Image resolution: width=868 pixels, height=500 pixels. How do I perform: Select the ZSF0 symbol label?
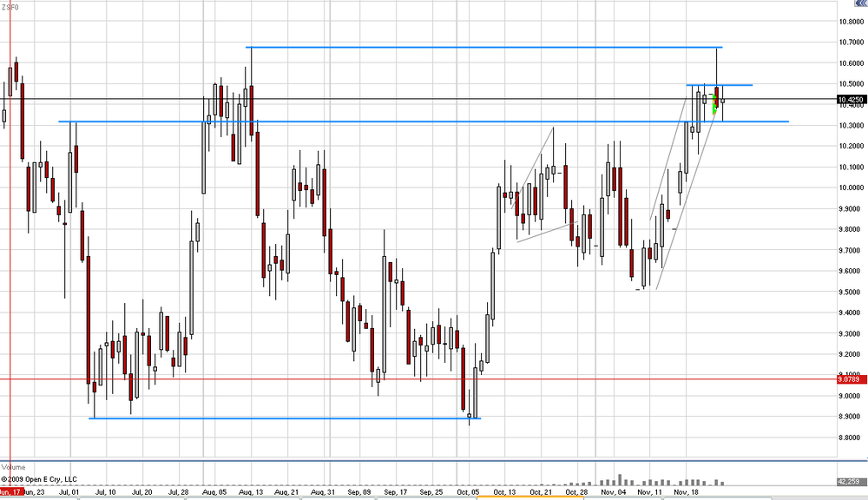[10, 7]
